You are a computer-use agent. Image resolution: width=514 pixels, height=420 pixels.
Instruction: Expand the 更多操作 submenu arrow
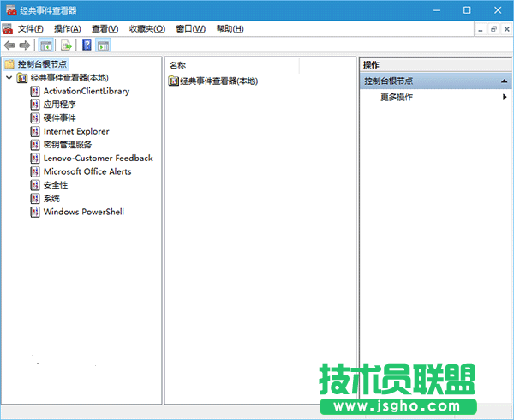(505, 97)
